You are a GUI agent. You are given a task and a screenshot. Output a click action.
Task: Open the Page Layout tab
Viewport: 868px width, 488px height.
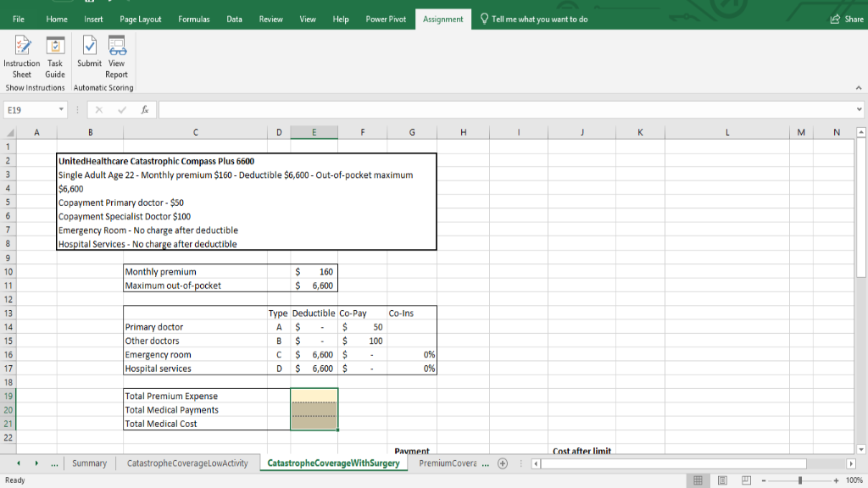tap(141, 19)
